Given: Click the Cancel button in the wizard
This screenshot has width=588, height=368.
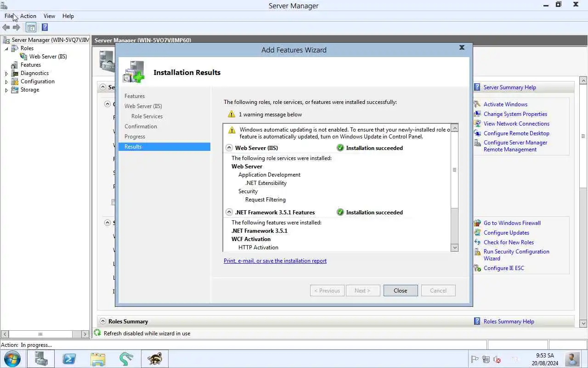Looking at the screenshot, I should point(438,291).
